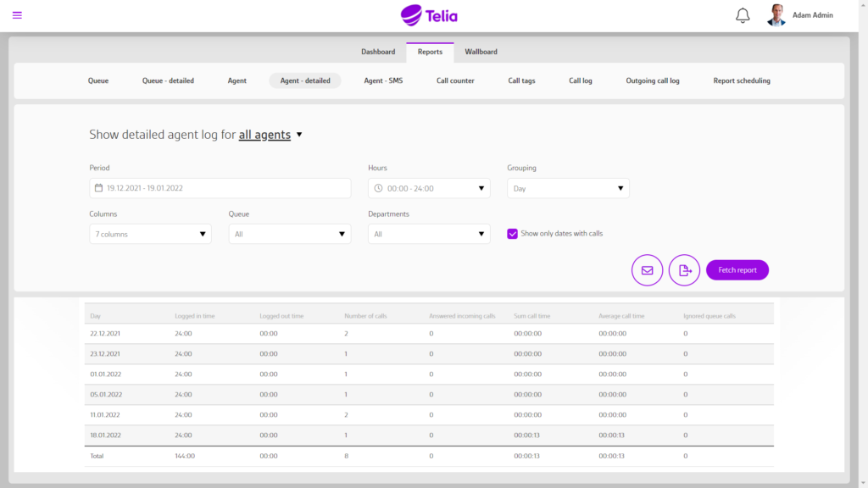Open the notifications bell
The width and height of the screenshot is (868, 488).
(x=743, y=15)
